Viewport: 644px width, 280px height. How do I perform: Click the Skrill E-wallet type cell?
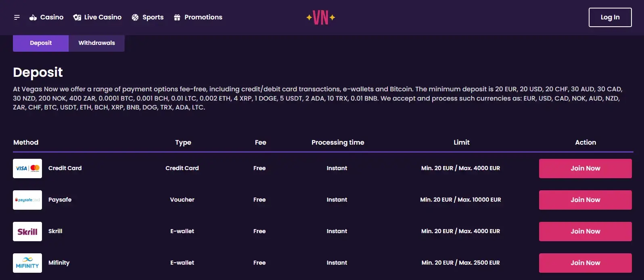pyautogui.click(x=182, y=231)
